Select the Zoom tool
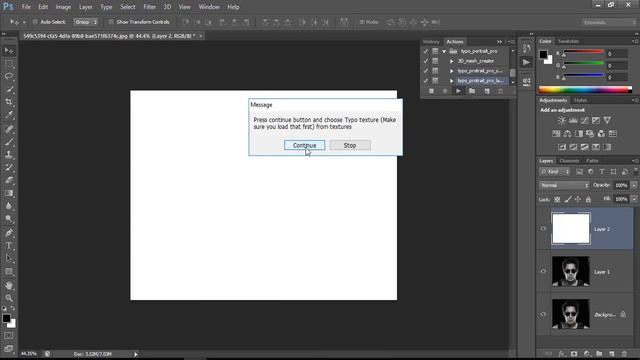The height and width of the screenshot is (360, 640). [9, 298]
